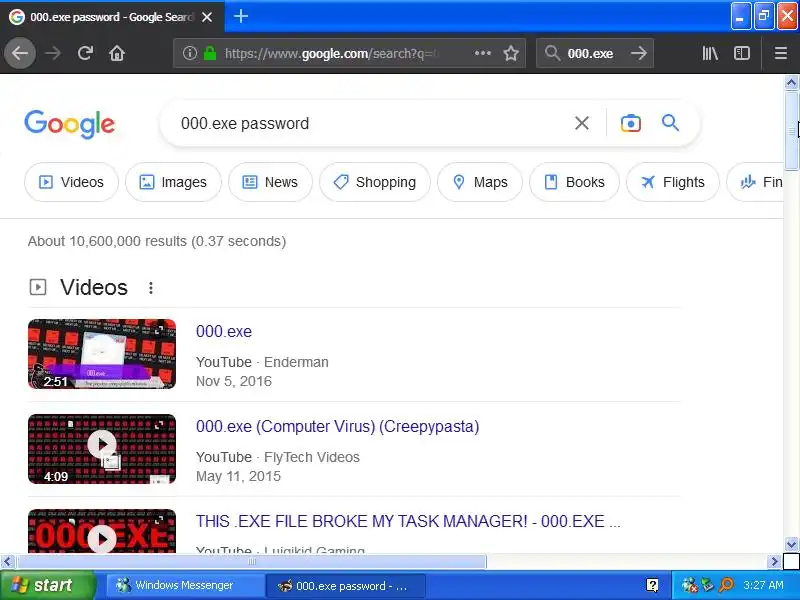Click the horizontal scrollbar left arrow
The height and width of the screenshot is (600, 800).
7,562
